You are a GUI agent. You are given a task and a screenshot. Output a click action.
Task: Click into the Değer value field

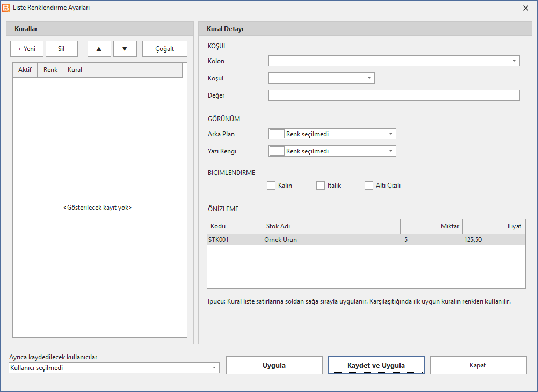[394, 95]
